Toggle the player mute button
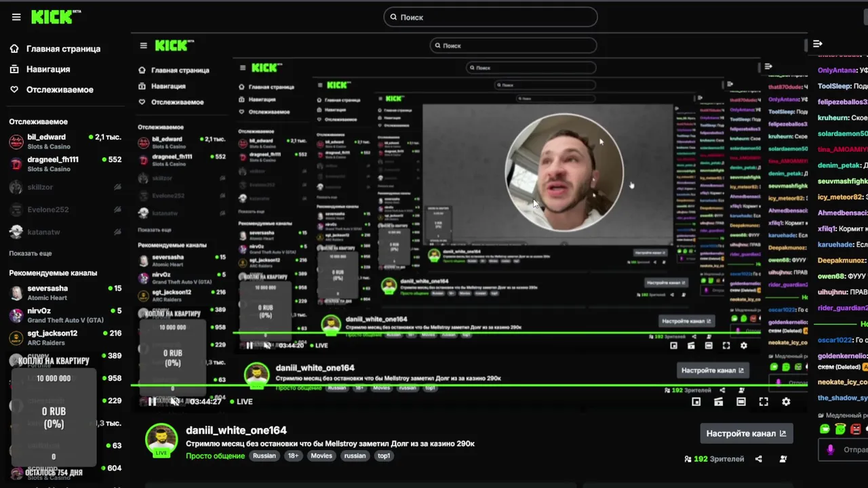Image resolution: width=868 pixels, height=488 pixels. pyautogui.click(x=174, y=401)
